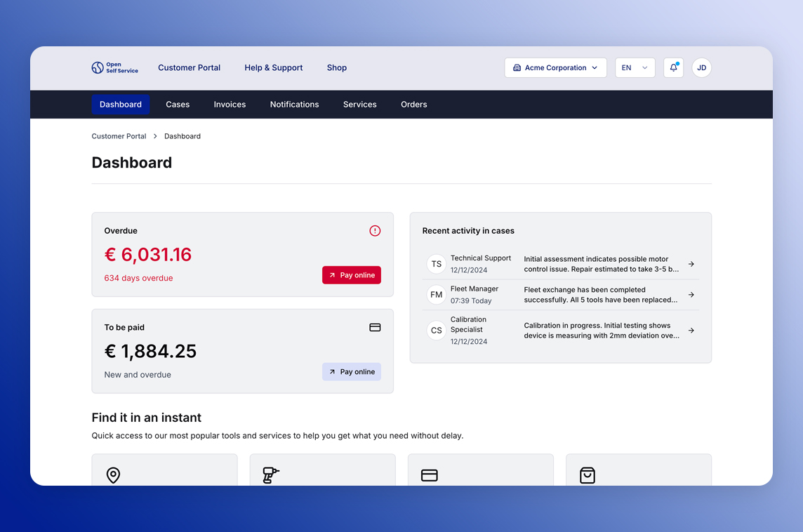This screenshot has width=803, height=532.
Task: Open the notifications bell icon
Action: (673, 68)
